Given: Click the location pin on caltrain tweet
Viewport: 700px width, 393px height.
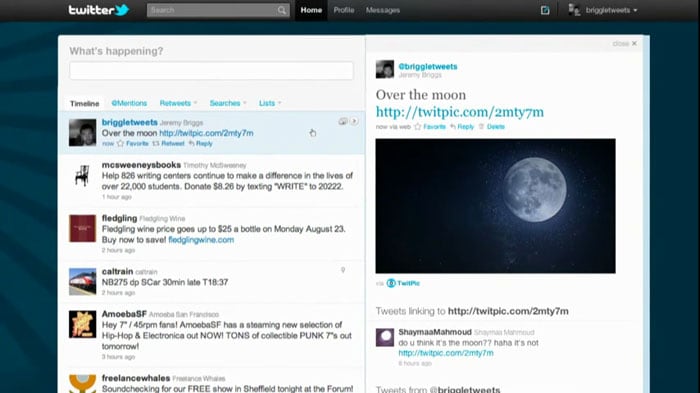Looking at the screenshot, I should pos(343,270).
